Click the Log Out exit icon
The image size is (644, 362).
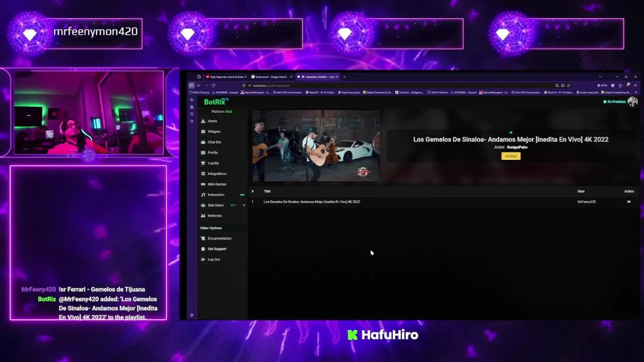click(x=203, y=260)
